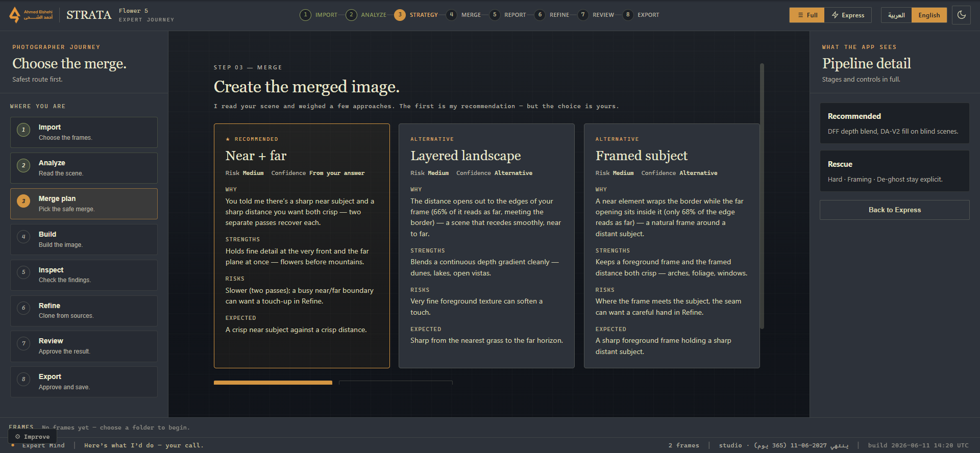
Task: Click the 'studio' status bar entry
Action: (x=730, y=445)
